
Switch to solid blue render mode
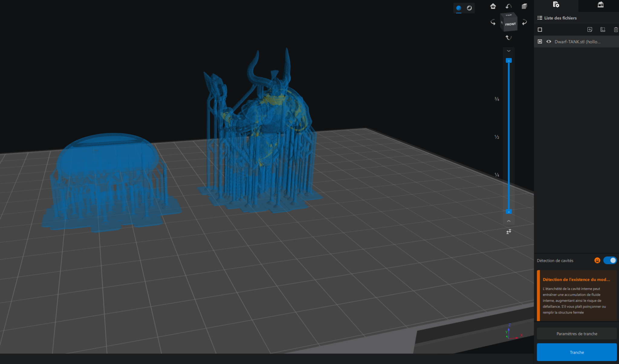coord(459,8)
